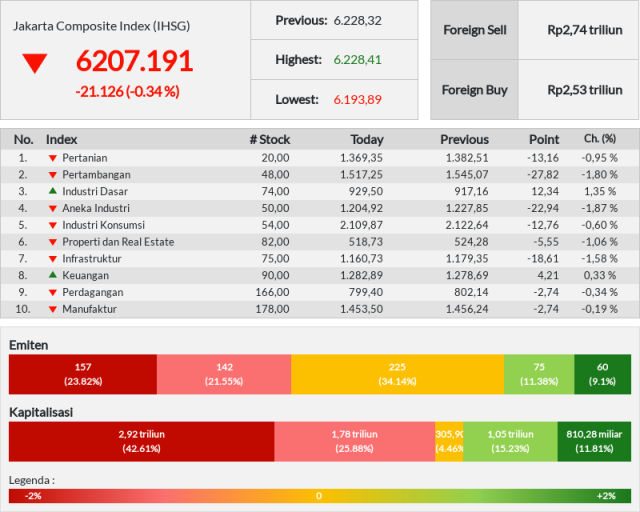Select the Perdagangan index name
The width and height of the screenshot is (640, 512).
click(93, 292)
